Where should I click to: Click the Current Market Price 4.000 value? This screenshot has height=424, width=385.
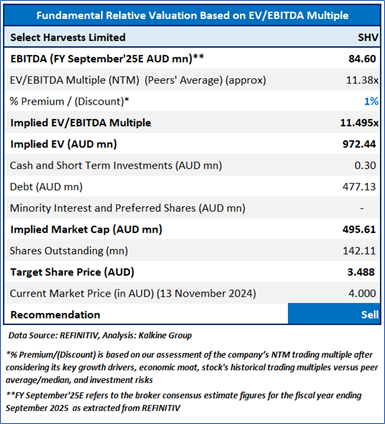[x=362, y=293]
